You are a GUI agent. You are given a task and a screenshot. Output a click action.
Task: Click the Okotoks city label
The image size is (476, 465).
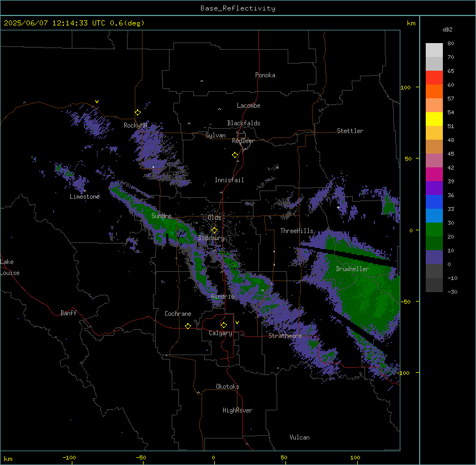pos(228,387)
